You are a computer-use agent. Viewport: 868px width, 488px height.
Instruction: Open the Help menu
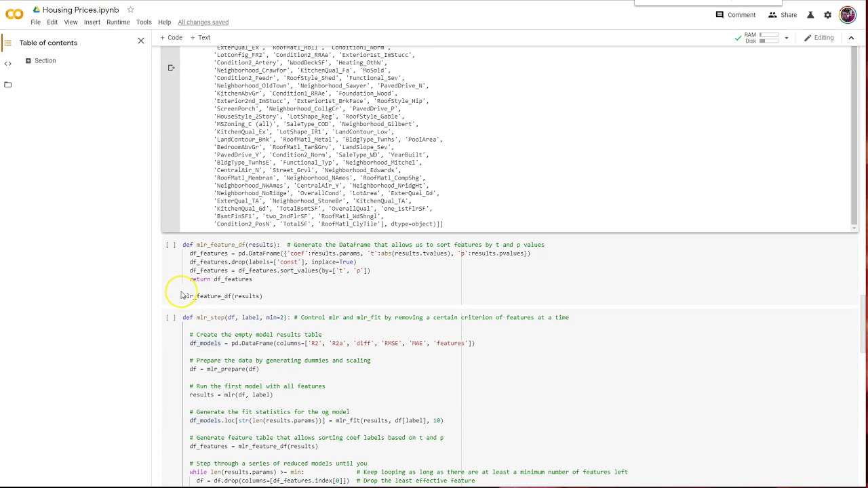(x=165, y=22)
